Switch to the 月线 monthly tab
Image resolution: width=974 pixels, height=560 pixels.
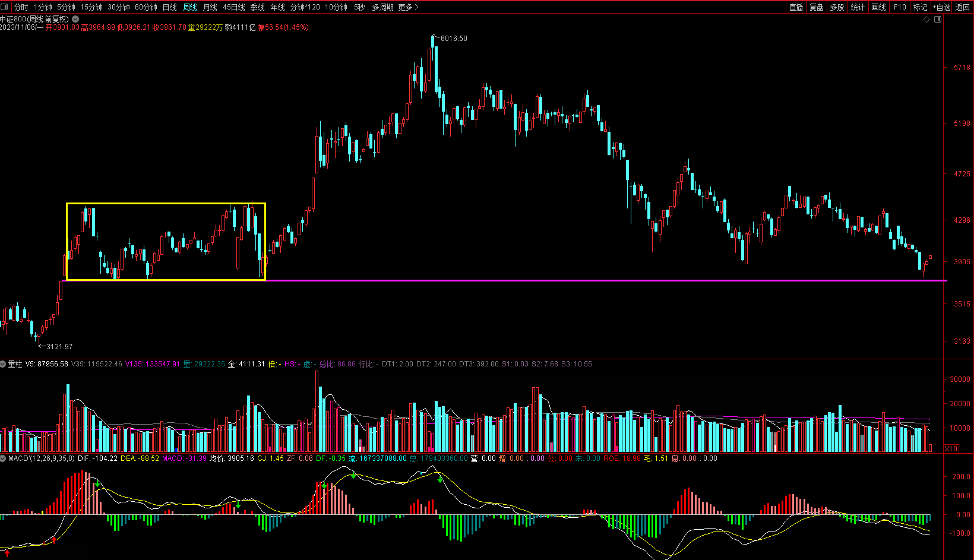pos(210,7)
